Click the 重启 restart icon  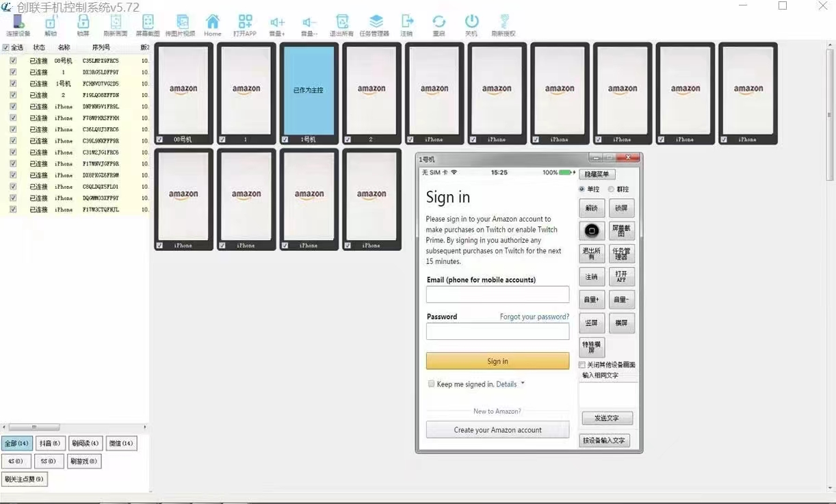[x=439, y=25]
